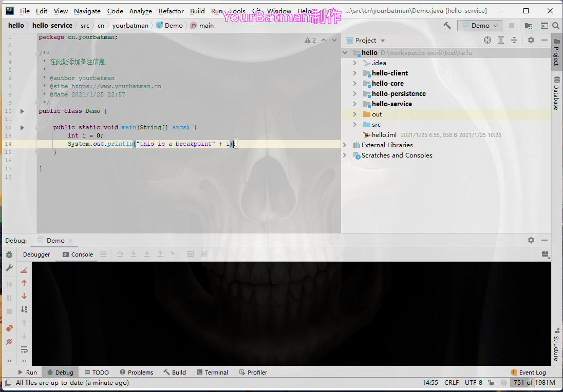Select opened file via the crosshair icon
The image size is (563, 392).
point(487,40)
